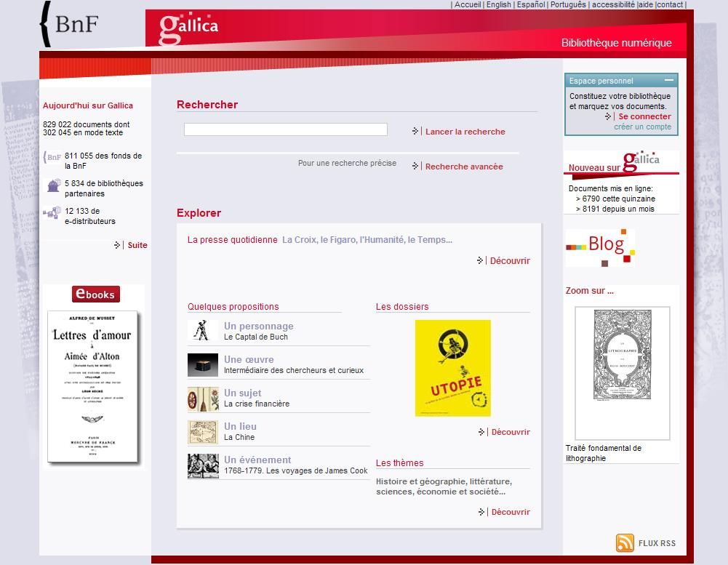Click the Suite link

pyautogui.click(x=137, y=245)
